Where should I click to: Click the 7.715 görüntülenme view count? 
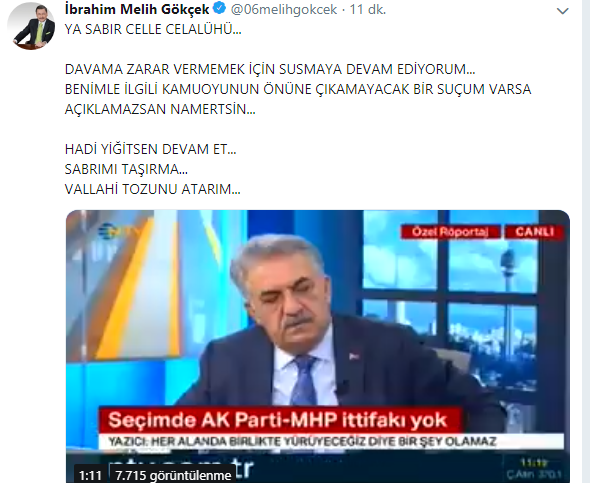pyautogui.click(x=173, y=475)
